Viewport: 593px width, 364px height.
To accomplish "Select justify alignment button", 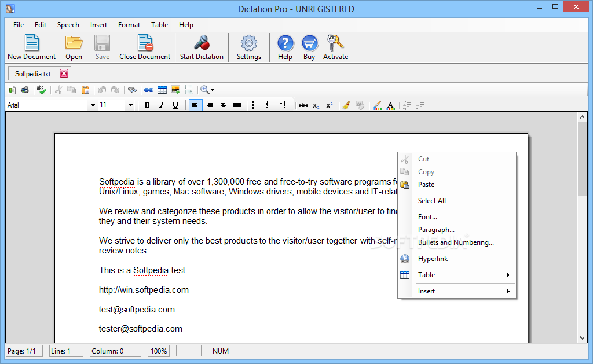I will 237,105.
